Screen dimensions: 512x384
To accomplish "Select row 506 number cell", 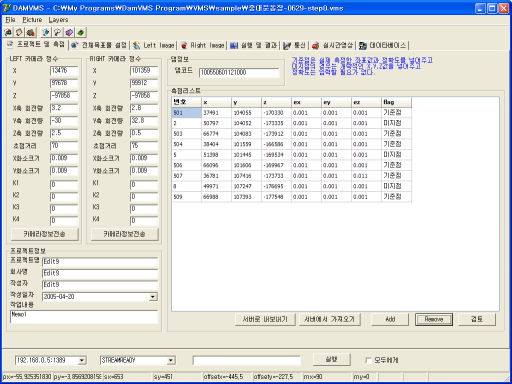I will 186,165.
